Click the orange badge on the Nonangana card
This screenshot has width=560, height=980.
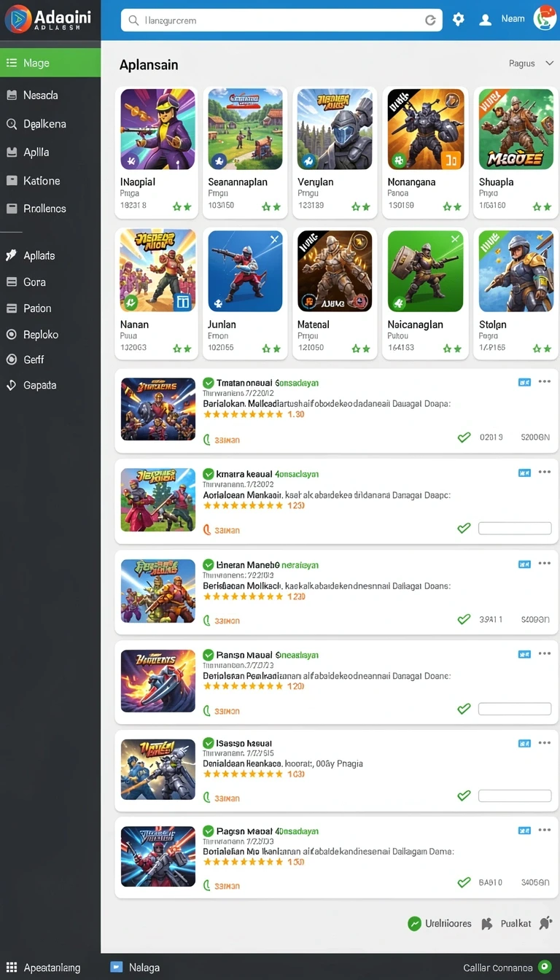pos(451,160)
